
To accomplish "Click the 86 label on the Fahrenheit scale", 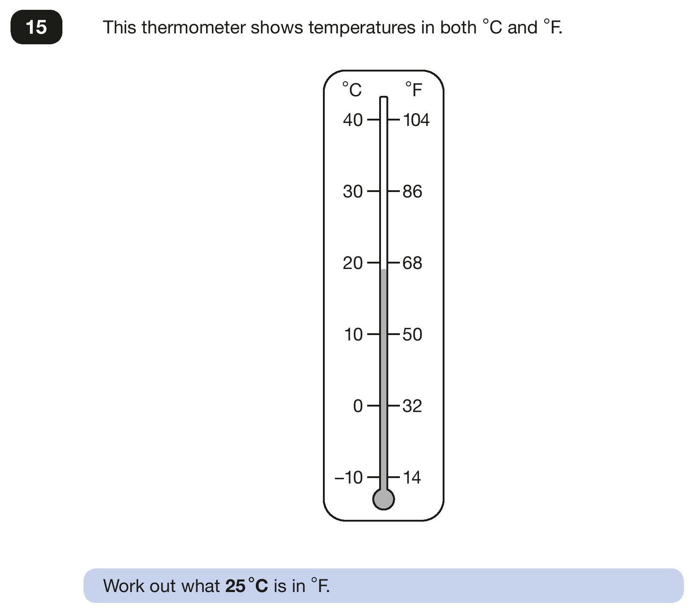I will 413,191.
